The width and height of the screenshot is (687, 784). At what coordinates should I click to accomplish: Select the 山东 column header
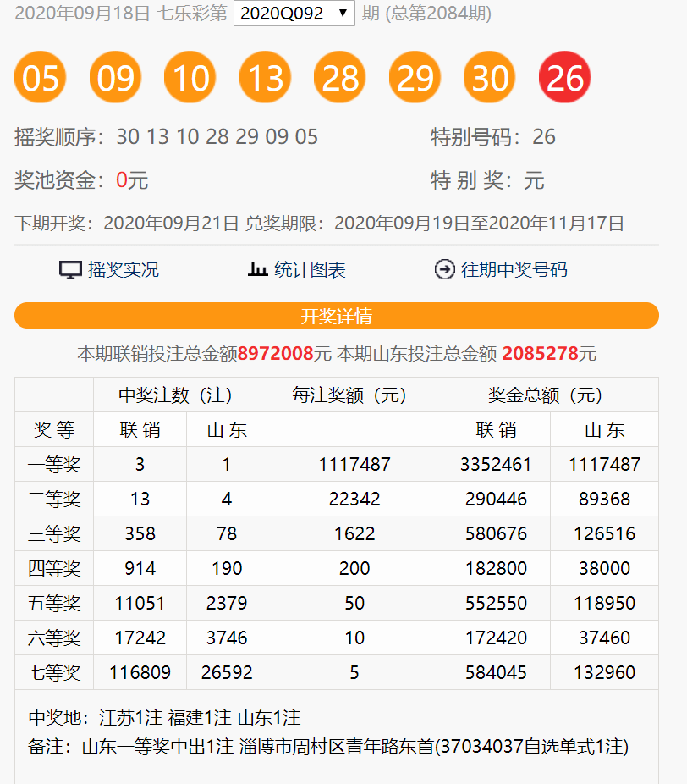point(226,429)
